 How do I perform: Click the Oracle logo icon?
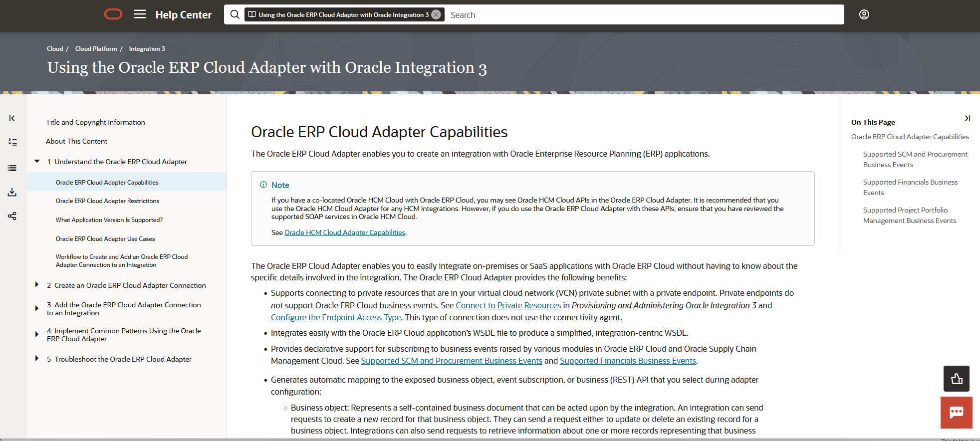coord(113,14)
